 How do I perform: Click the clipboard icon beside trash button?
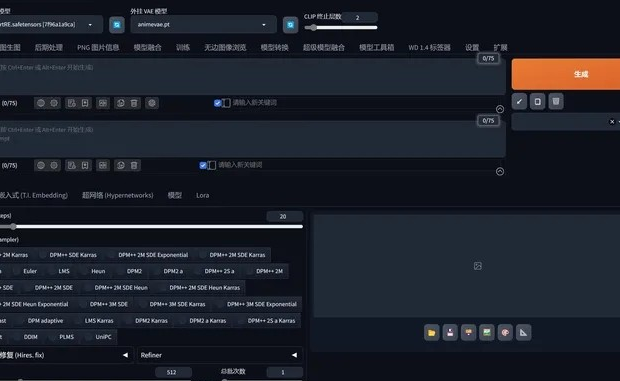tap(537, 102)
